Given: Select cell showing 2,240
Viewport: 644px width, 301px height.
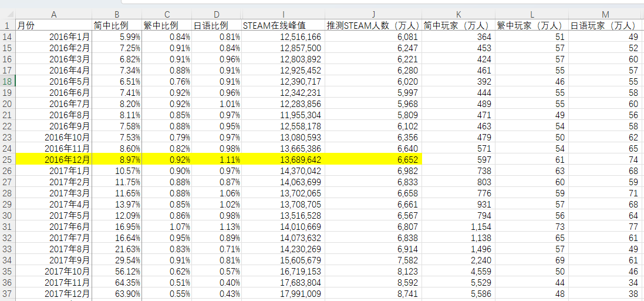Looking at the screenshot, I should [458, 260].
